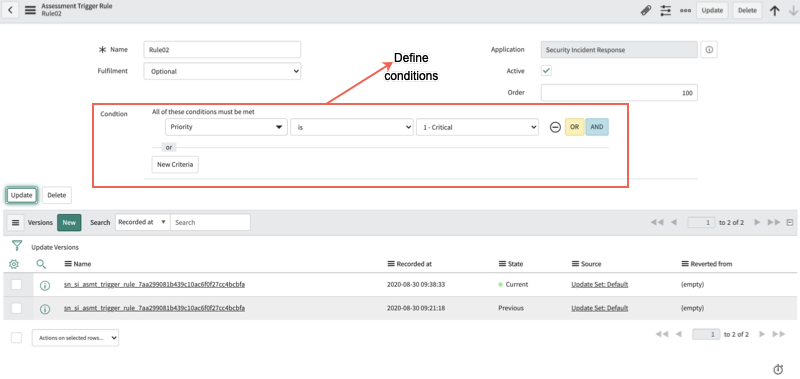
Task: Focus the Versions Search text box
Action: coord(210,222)
